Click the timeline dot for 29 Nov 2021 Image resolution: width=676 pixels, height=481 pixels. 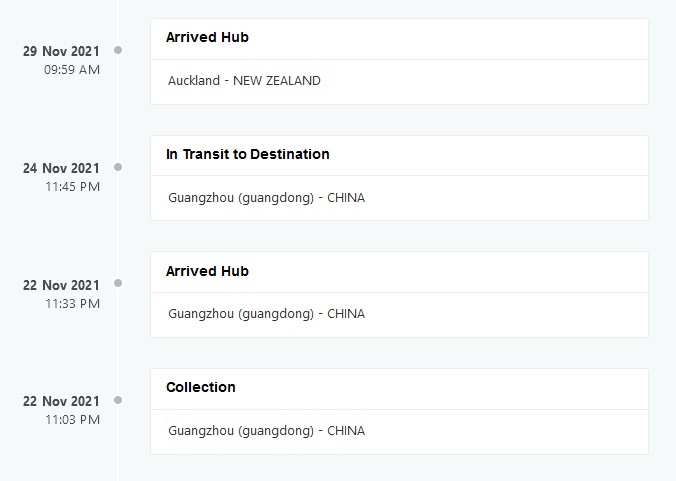point(118,50)
